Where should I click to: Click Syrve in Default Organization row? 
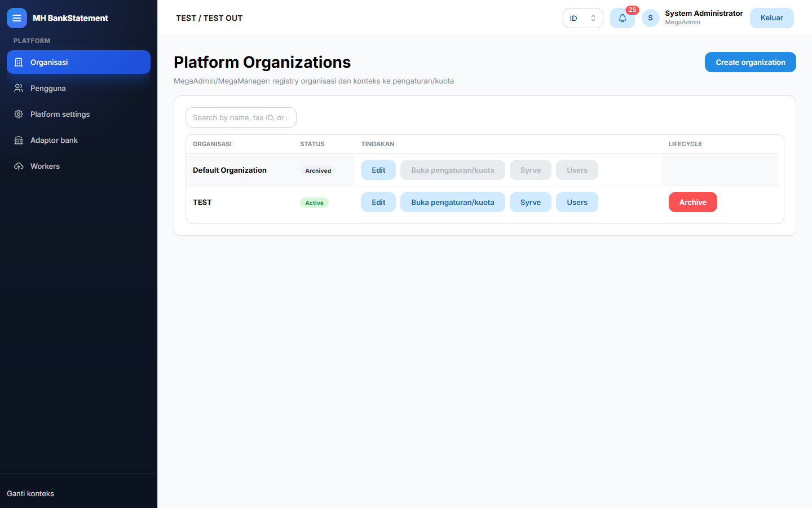(x=531, y=170)
